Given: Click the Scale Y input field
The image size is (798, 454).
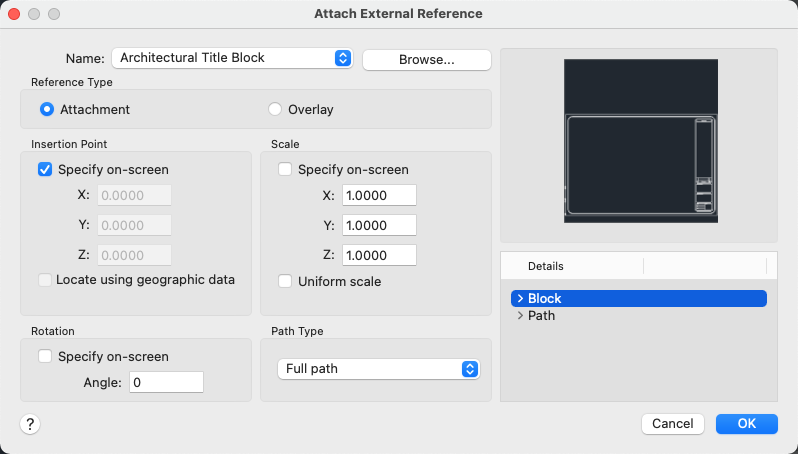Looking at the screenshot, I should [x=379, y=225].
